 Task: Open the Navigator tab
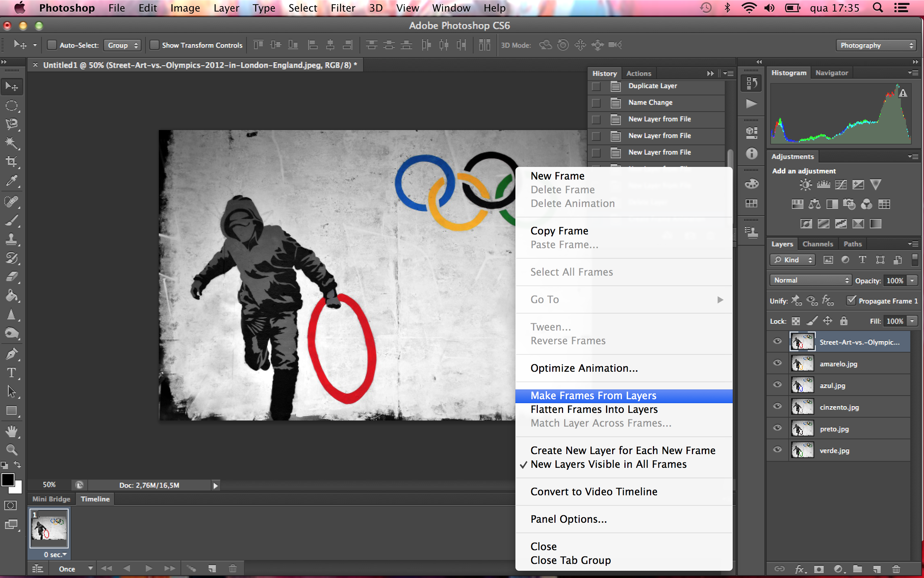tap(831, 73)
